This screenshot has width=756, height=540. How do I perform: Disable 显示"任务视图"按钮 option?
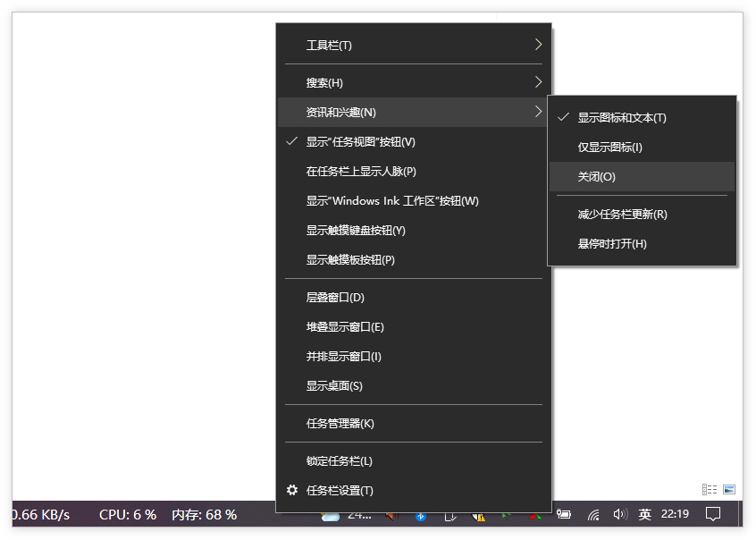(x=366, y=140)
